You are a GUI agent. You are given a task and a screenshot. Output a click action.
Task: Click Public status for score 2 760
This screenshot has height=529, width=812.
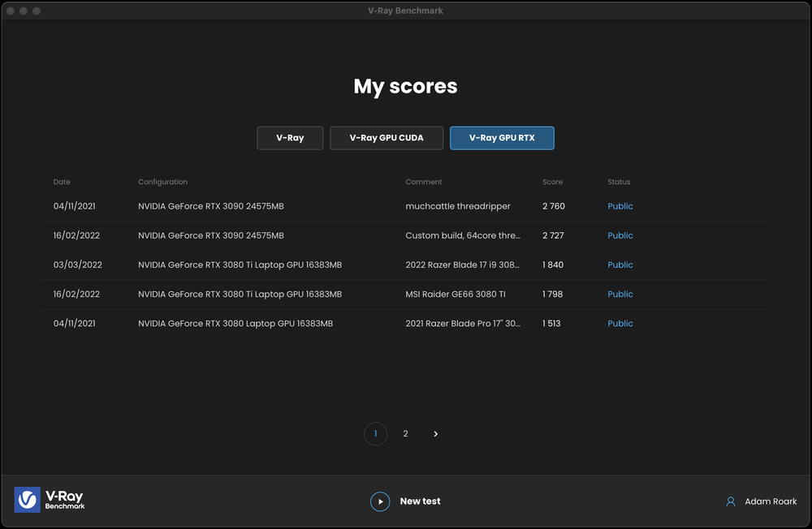click(x=620, y=206)
